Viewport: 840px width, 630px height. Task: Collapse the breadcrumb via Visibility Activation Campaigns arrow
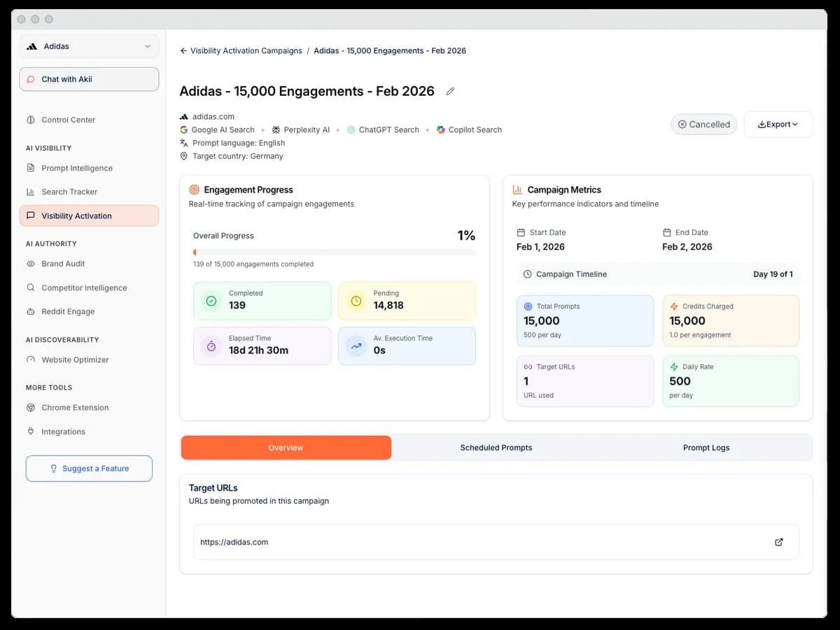tap(182, 50)
